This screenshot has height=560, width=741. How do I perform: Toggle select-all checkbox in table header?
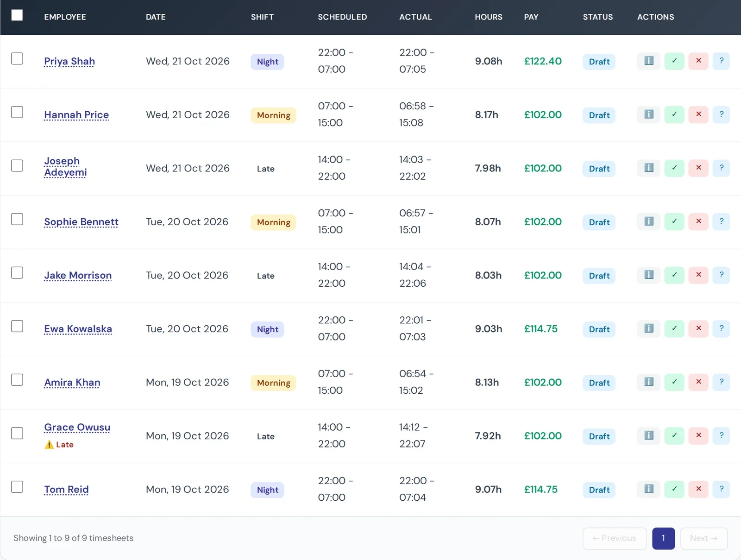pyautogui.click(x=17, y=15)
